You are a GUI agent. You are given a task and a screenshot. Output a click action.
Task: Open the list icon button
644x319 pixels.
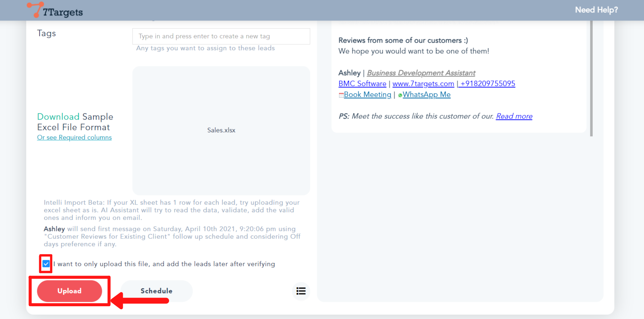(301, 291)
